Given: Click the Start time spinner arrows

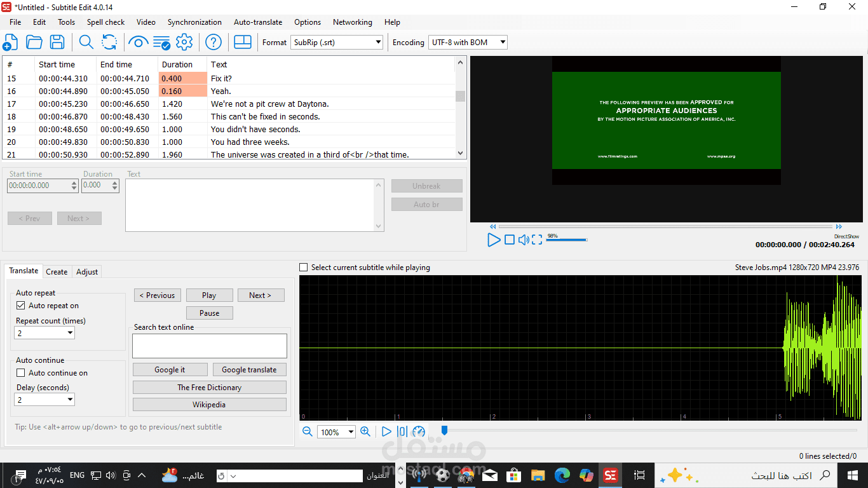Looking at the screenshot, I should (x=74, y=186).
